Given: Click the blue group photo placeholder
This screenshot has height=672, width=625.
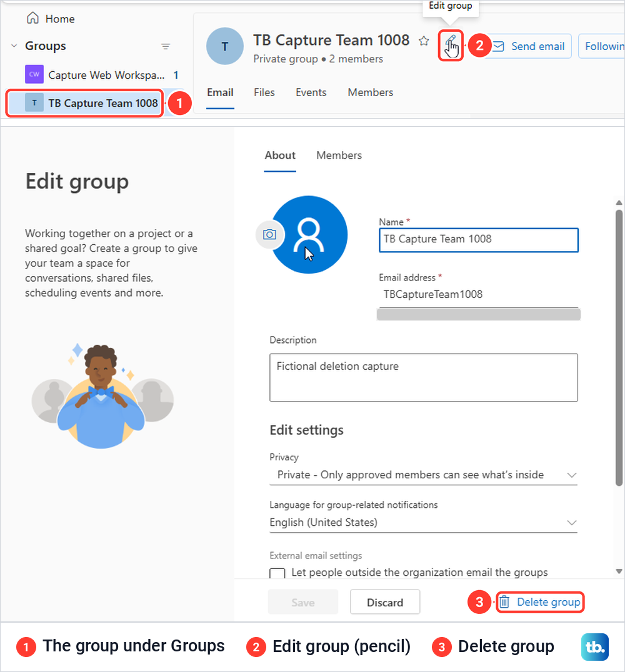Looking at the screenshot, I should tap(309, 234).
